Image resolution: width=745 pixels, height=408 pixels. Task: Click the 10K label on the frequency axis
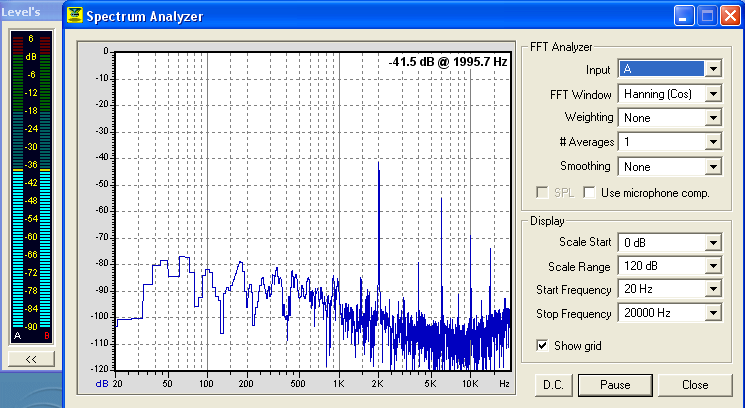click(x=470, y=383)
